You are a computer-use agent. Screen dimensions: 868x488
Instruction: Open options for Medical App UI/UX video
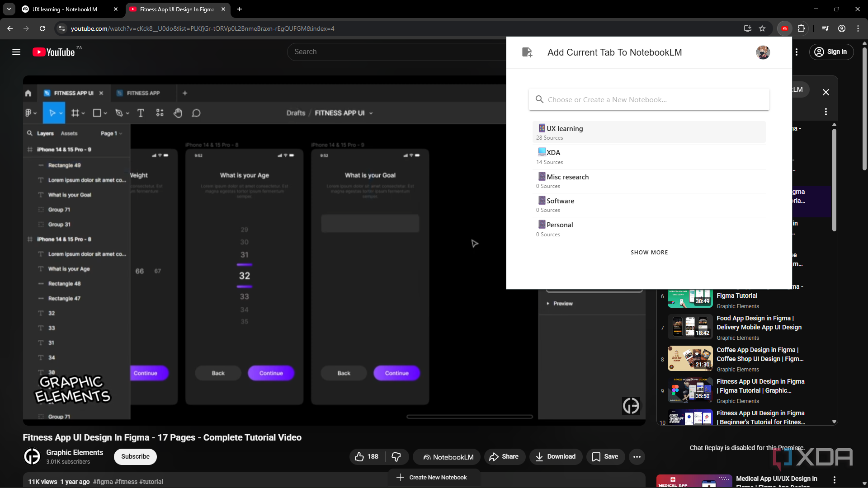(835, 480)
